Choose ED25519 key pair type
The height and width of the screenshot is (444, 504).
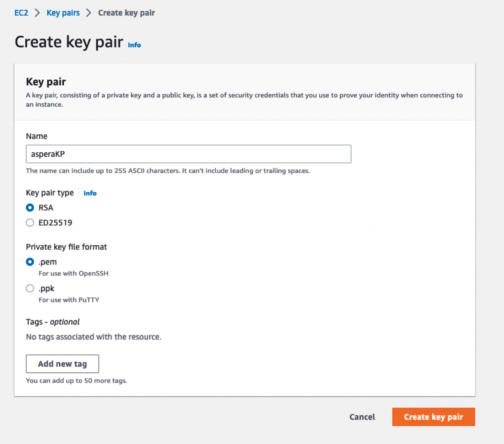(x=30, y=223)
